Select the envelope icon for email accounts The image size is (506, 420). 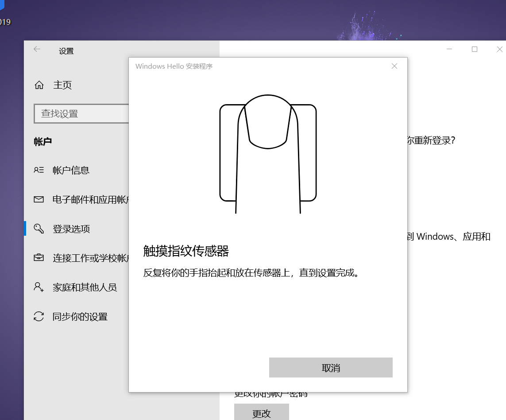(x=39, y=199)
